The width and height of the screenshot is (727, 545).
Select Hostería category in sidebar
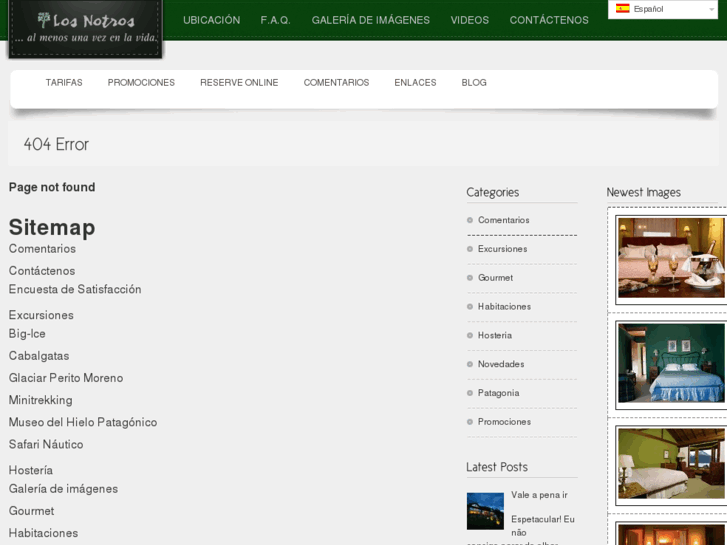point(495,335)
